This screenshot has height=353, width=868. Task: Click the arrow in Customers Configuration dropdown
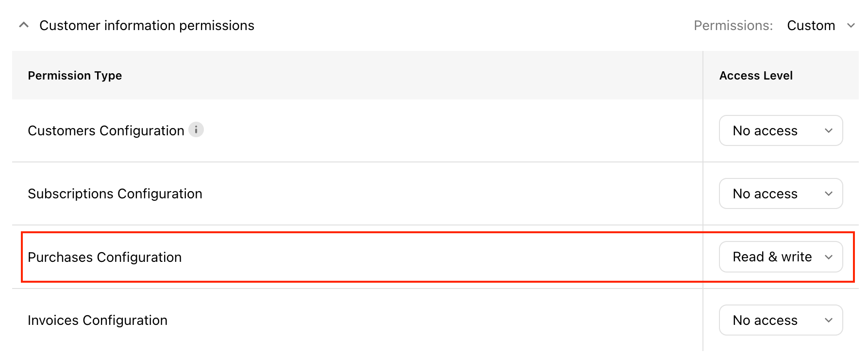tap(829, 131)
